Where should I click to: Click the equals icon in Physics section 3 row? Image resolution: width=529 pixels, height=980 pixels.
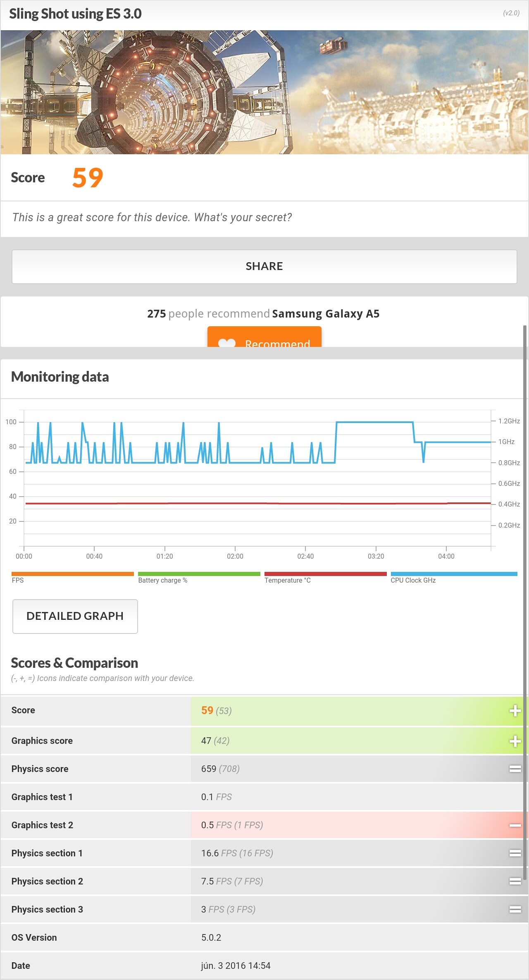pos(515,909)
